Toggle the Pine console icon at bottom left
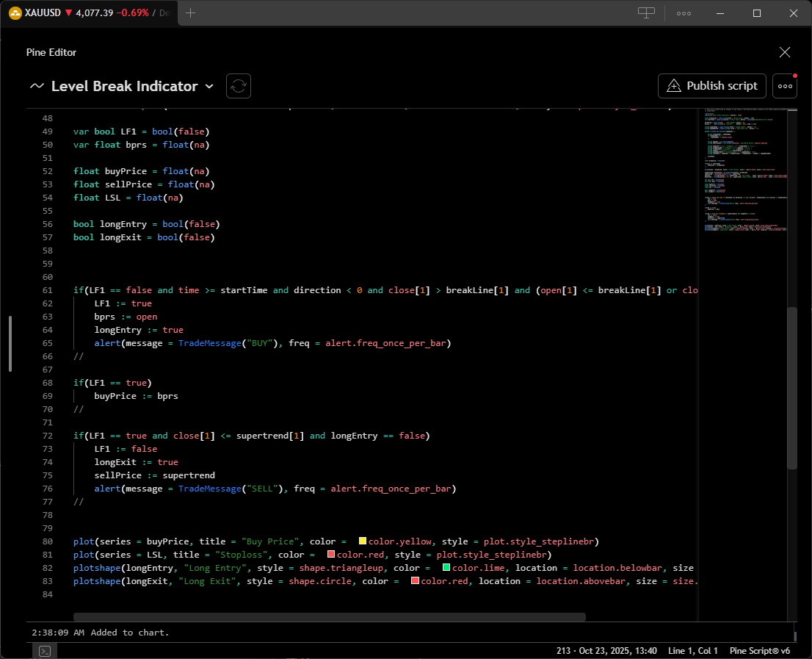The height and width of the screenshot is (659, 812). point(45,651)
